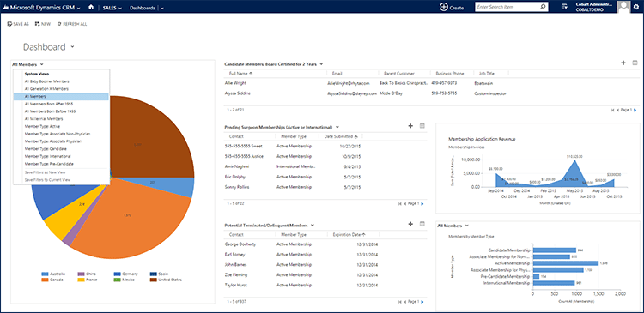Select Member Type: Active view
Viewport: 644px width, 313px height.
[x=42, y=126]
